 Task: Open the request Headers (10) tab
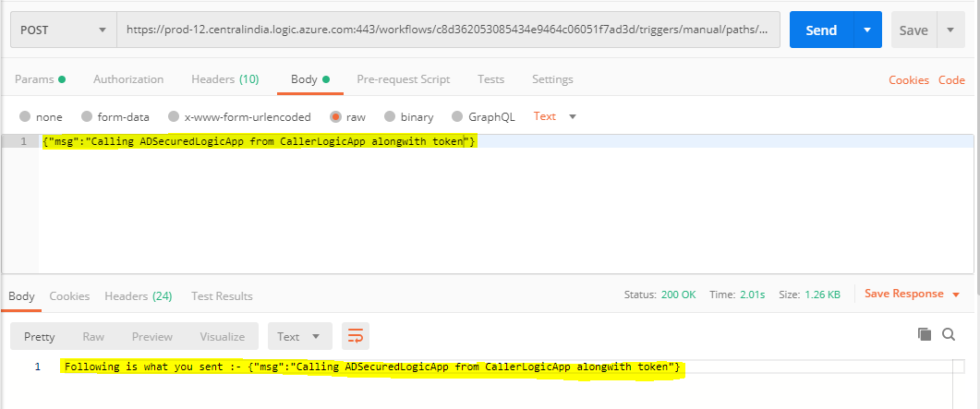pyautogui.click(x=224, y=79)
